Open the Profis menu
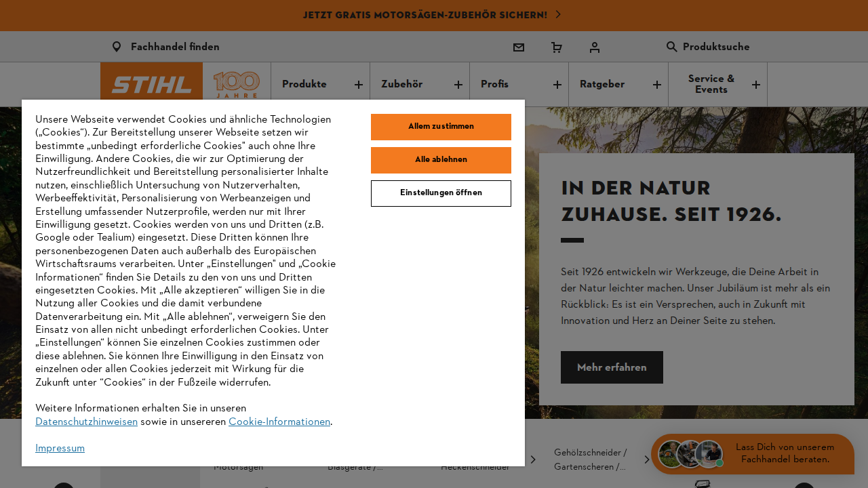 [x=494, y=84]
